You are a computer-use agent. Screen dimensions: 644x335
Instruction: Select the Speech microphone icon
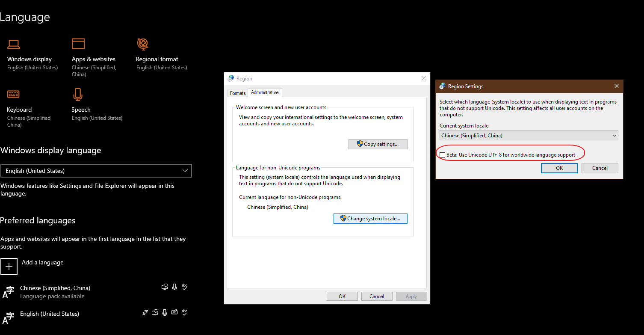click(78, 94)
